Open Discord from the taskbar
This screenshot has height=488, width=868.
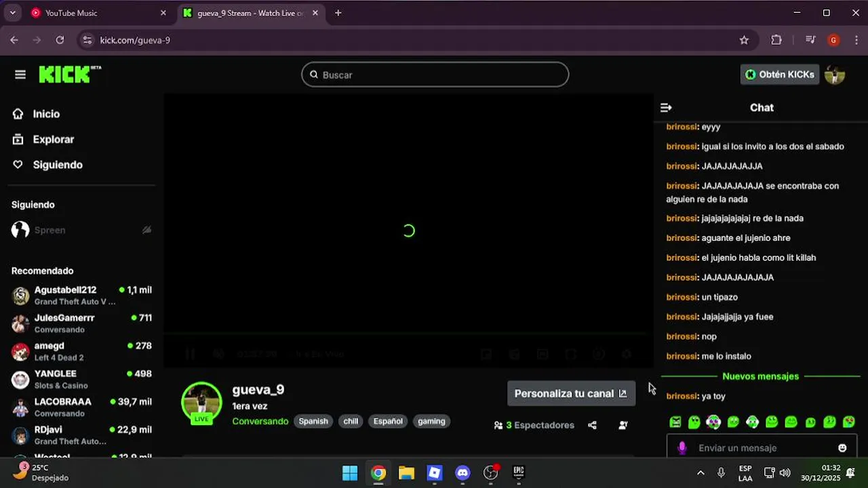click(x=463, y=472)
